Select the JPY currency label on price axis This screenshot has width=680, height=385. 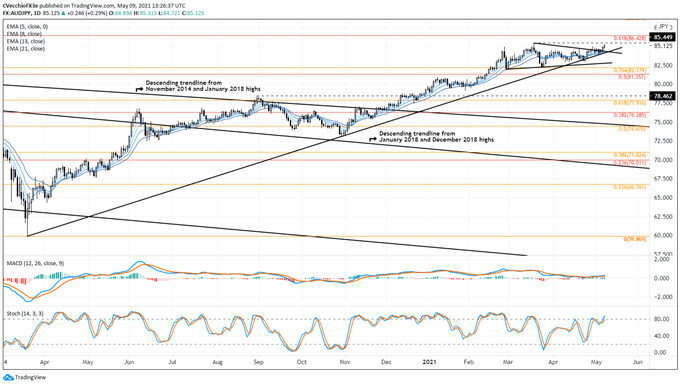tap(663, 26)
